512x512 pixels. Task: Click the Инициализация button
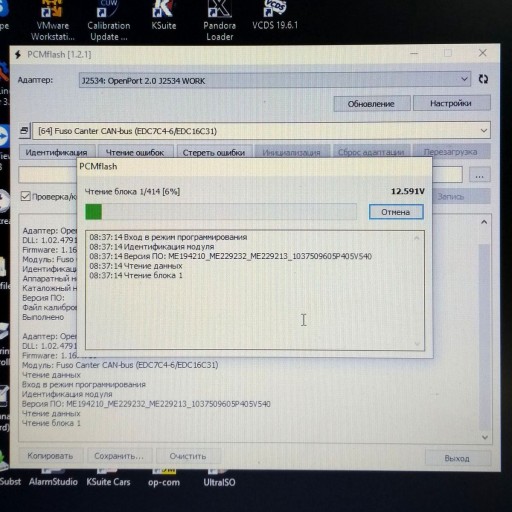point(292,152)
